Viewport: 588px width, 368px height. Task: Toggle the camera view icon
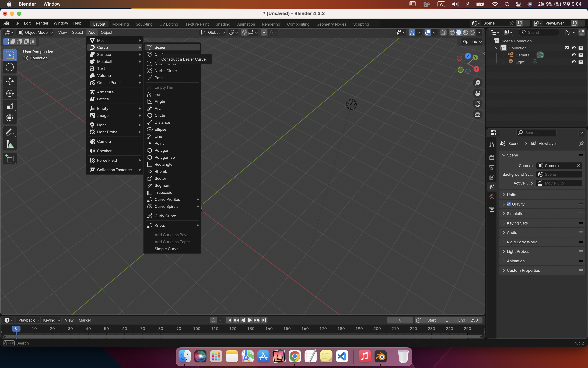(477, 104)
